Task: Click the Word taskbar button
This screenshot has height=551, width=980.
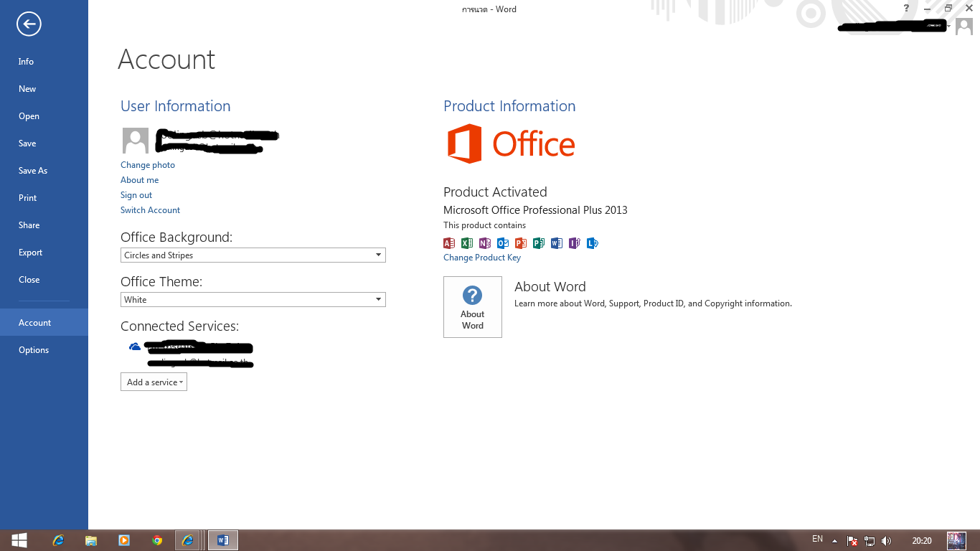Action: [x=223, y=540]
